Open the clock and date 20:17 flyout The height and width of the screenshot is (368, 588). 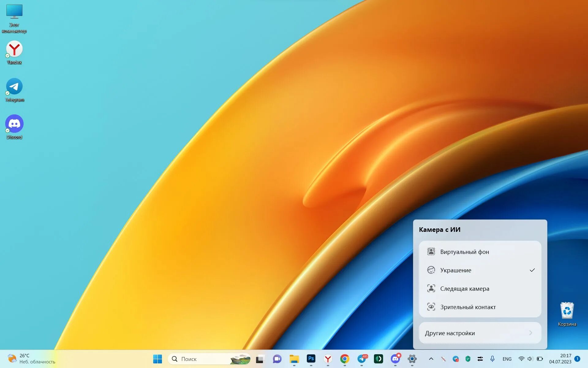[x=560, y=359]
